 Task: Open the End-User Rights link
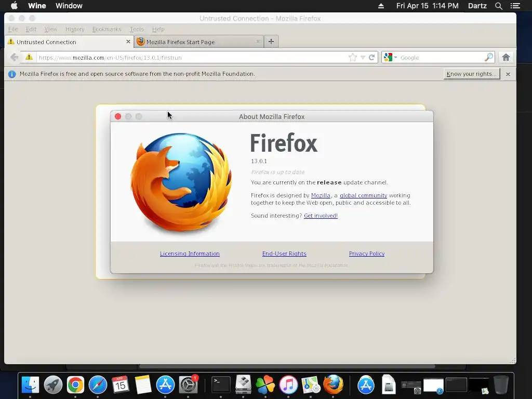click(x=284, y=254)
